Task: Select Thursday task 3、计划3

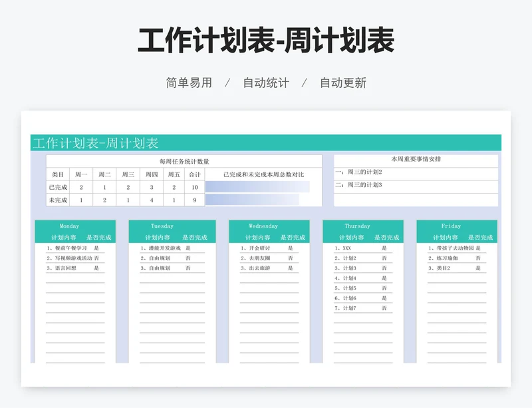Action: (345, 268)
